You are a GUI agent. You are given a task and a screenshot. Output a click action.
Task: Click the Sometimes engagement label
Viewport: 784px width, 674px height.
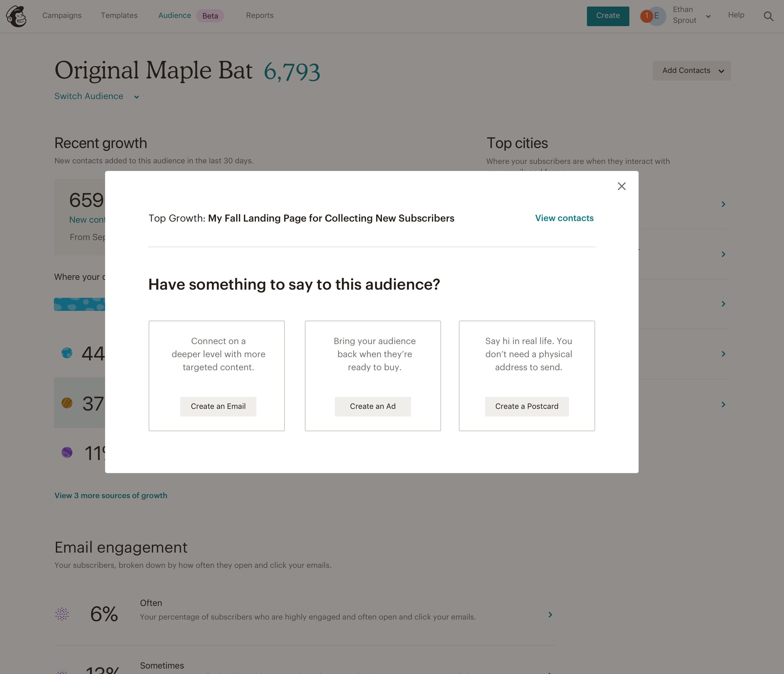click(x=162, y=666)
